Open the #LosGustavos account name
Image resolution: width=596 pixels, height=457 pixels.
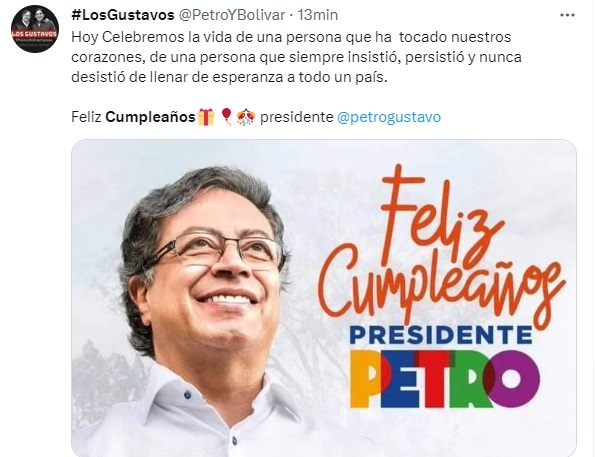(x=123, y=15)
